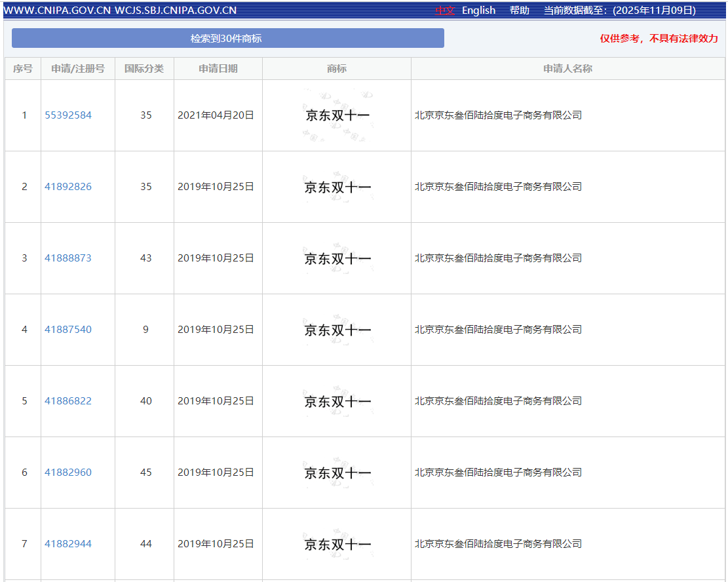Click trademark thumbnail in row 5
The height and width of the screenshot is (582, 728).
337,401
